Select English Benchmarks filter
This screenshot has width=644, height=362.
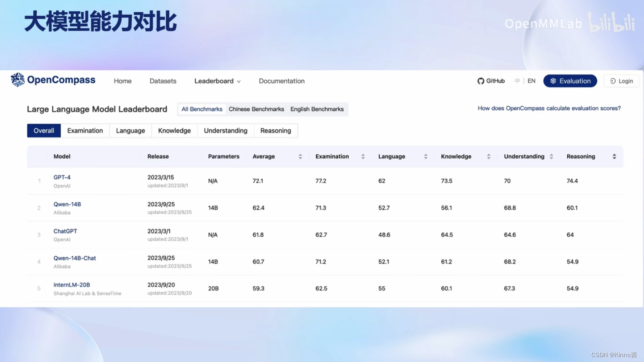coord(317,109)
